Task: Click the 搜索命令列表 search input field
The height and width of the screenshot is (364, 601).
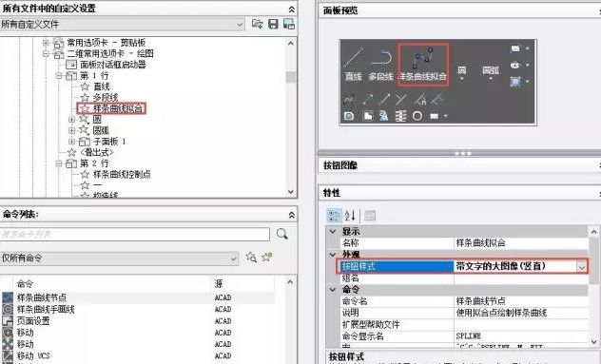Action: [x=135, y=234]
